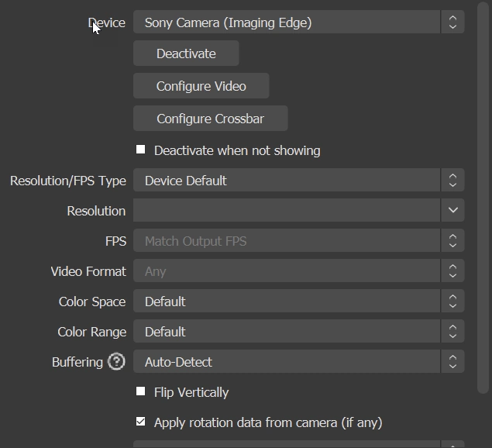Click the Resolution/FPS Type spinner arrows
This screenshot has height=448, width=492.
(452, 181)
